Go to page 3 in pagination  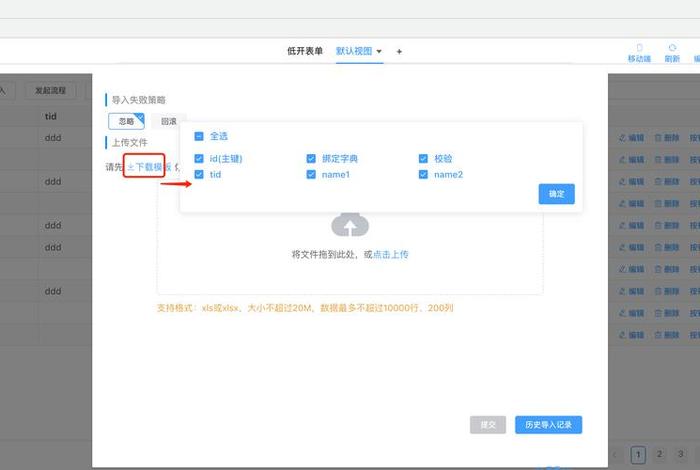coord(680,454)
